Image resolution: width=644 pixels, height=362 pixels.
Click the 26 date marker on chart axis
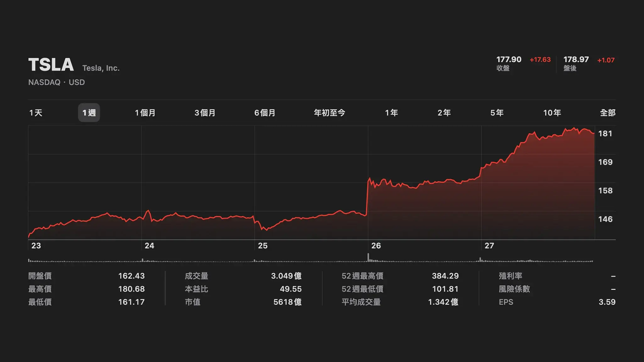click(376, 246)
